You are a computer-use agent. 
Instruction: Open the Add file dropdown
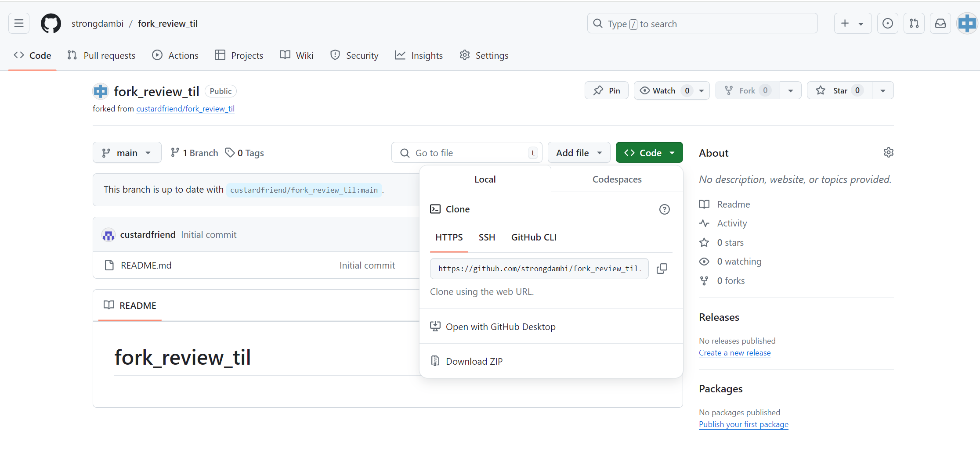(579, 153)
